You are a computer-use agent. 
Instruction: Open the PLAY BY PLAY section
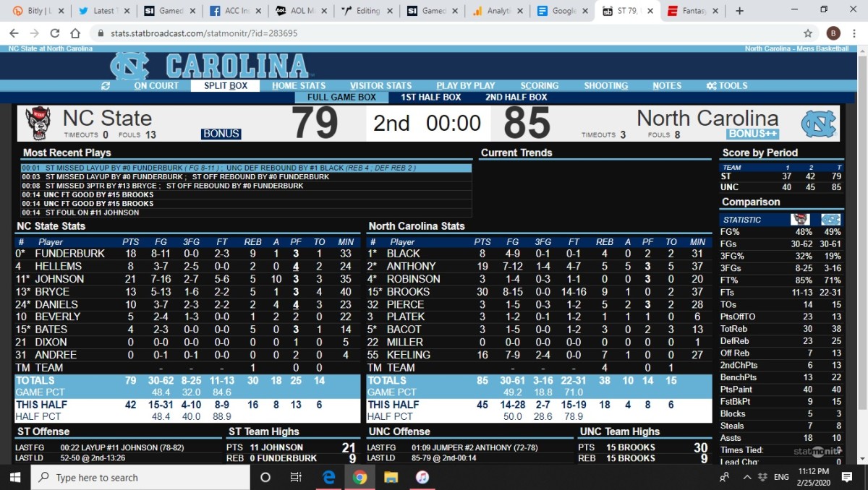tap(465, 85)
